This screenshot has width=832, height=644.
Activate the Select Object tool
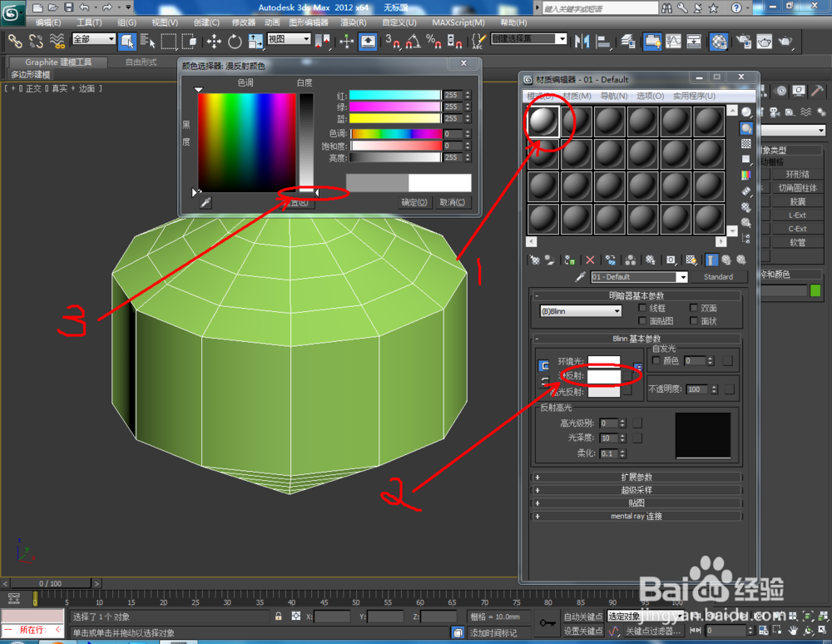[x=127, y=41]
